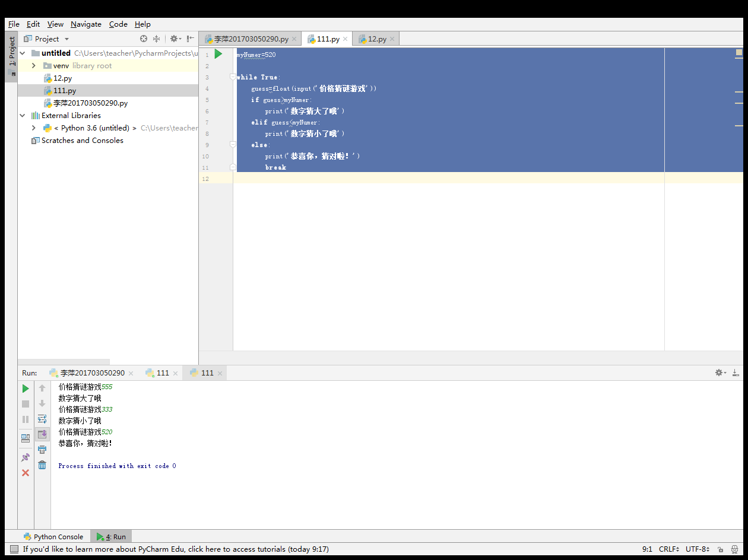Open the Navigate menu
This screenshot has width=748, height=560.
click(86, 24)
